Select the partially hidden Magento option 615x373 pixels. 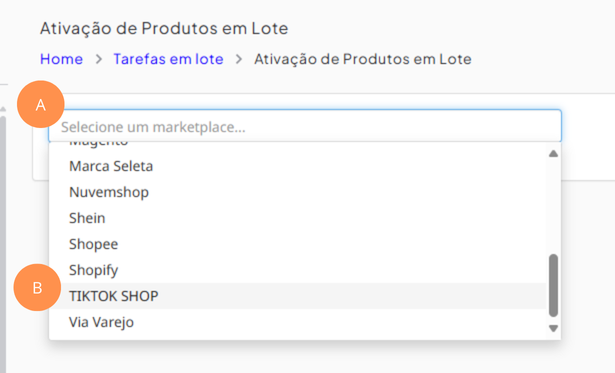tap(297, 144)
